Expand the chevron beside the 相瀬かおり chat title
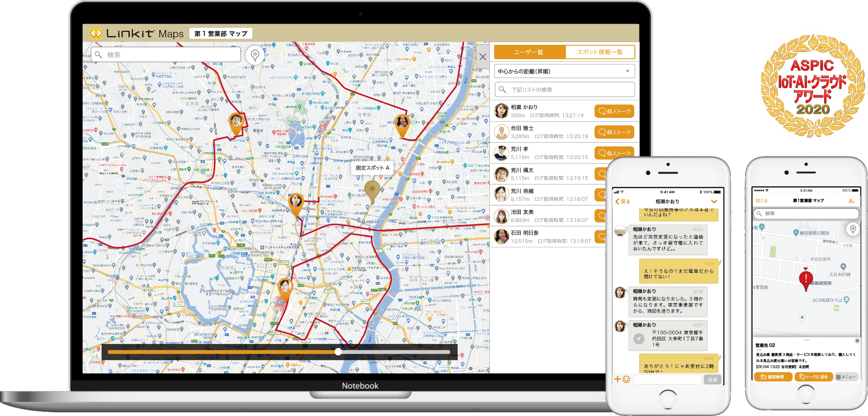The height and width of the screenshot is (416, 868). point(714,201)
